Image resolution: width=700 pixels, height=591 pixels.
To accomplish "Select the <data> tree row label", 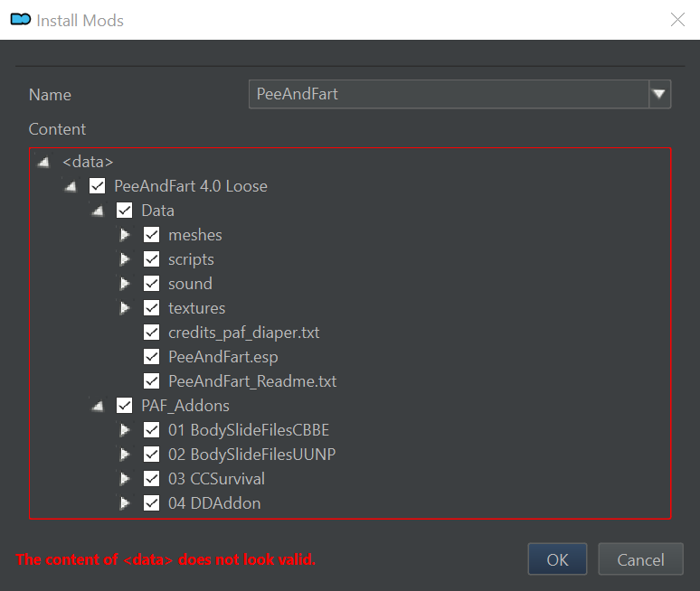I will tap(88, 162).
